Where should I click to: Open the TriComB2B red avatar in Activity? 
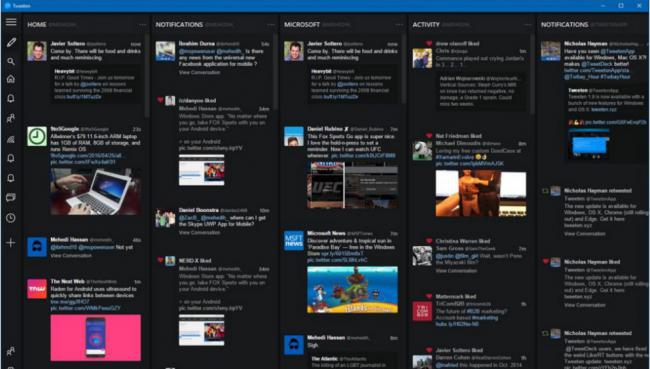point(422,311)
